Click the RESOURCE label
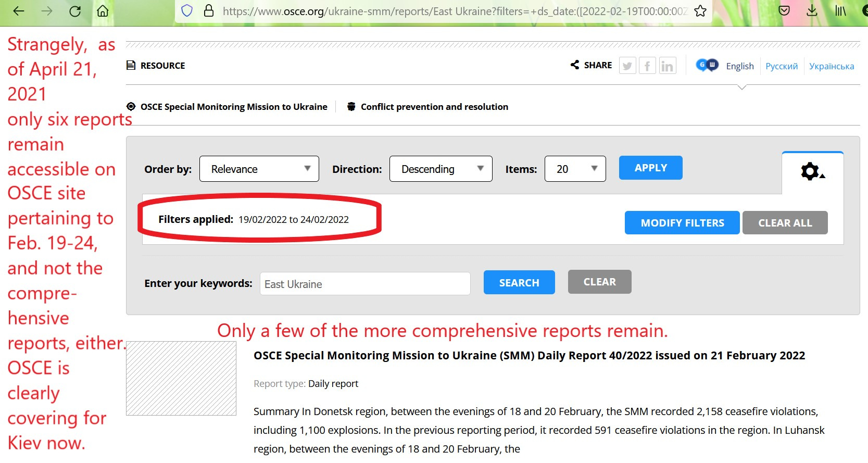868x463 pixels. coord(163,66)
